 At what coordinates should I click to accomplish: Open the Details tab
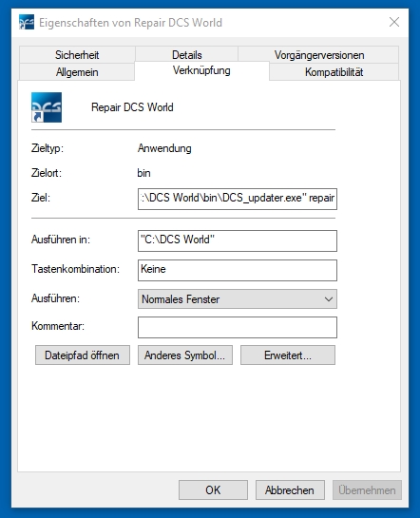click(186, 55)
